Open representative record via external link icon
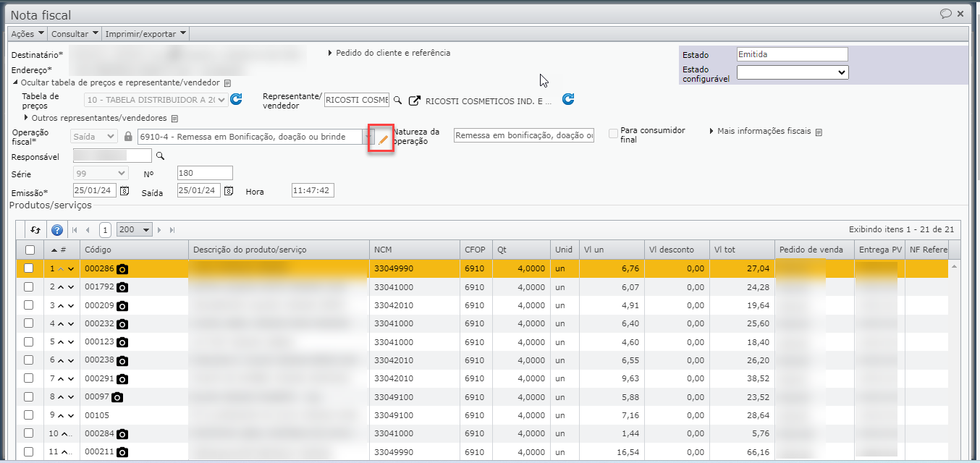Viewport: 980px width, 463px height. pos(415,101)
